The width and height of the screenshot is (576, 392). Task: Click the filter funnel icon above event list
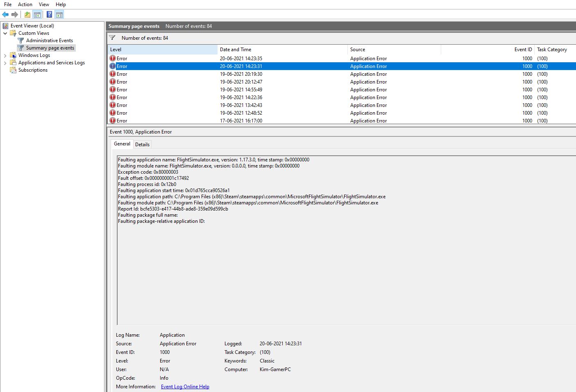coord(112,38)
